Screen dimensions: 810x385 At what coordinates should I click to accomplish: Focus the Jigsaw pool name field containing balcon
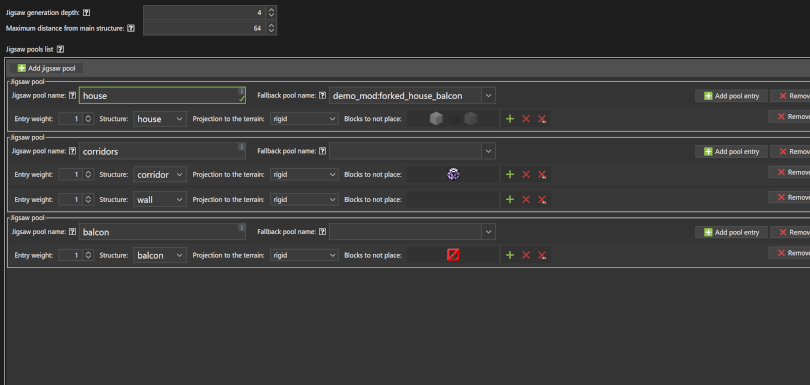(162, 232)
